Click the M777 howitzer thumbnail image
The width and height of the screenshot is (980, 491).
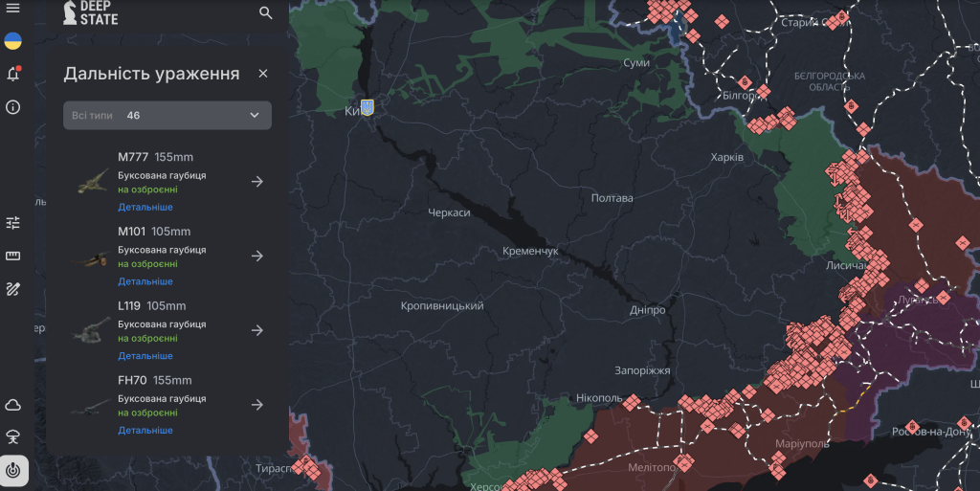point(93,181)
